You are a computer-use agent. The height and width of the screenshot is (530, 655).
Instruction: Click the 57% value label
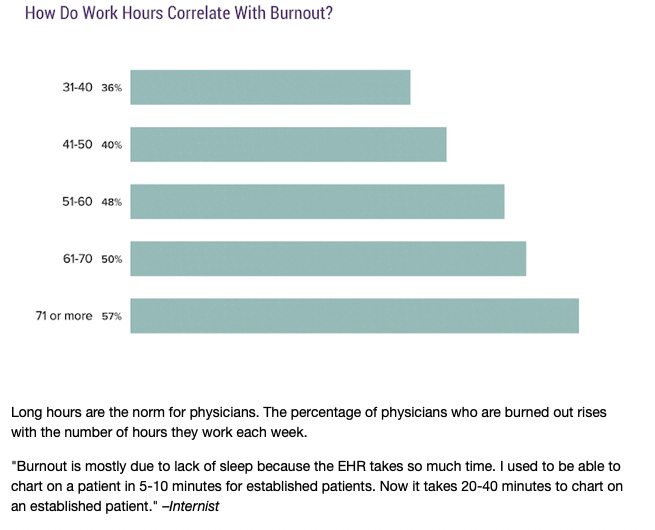[x=112, y=317]
